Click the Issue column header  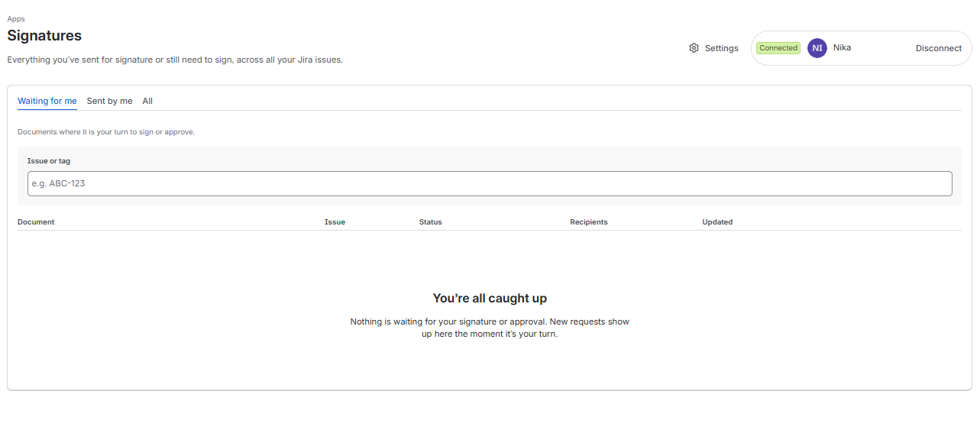(335, 222)
